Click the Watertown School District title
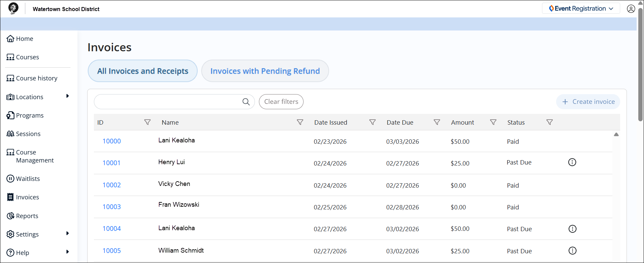This screenshot has height=263, width=644. coord(66,9)
